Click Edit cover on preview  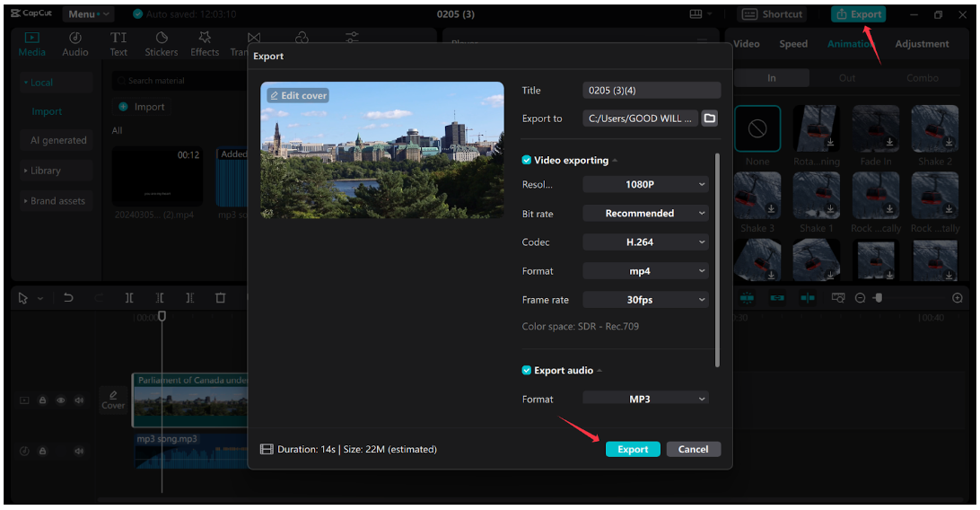tap(298, 95)
